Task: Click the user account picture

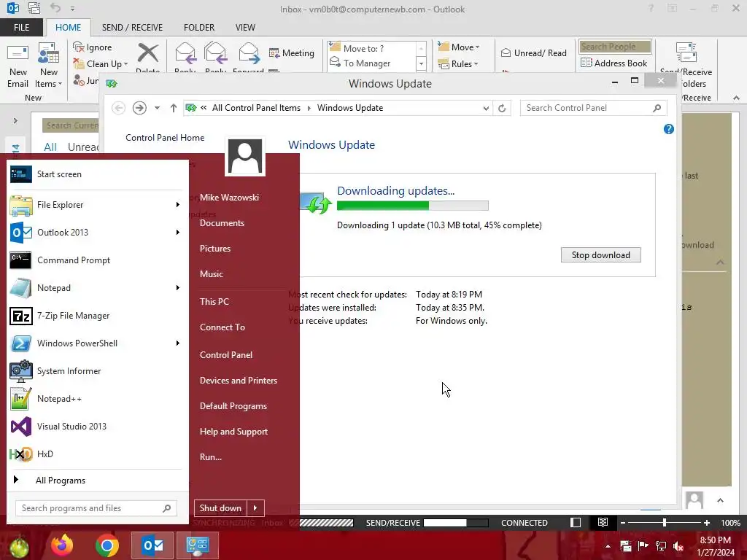Action: tap(245, 156)
